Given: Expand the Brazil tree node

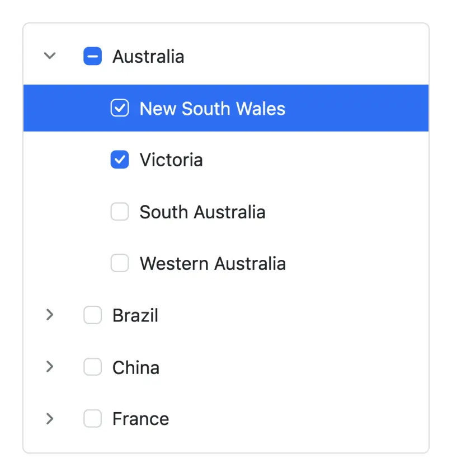Looking at the screenshot, I should coord(49,315).
